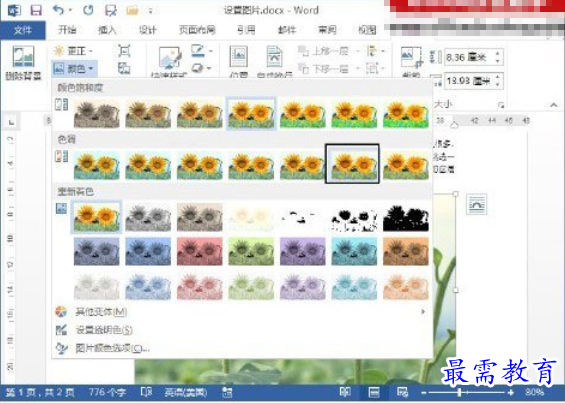Open the Size (大小) dialog launcher
Image resolution: width=565 pixels, height=403 pixels.
coord(501,105)
